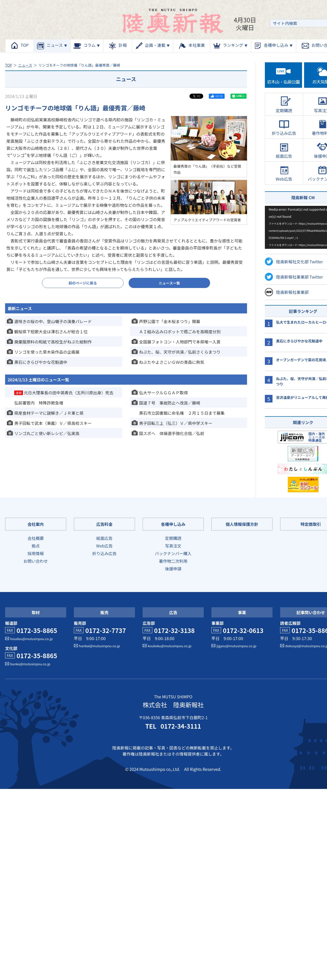327x980 pixels.
Task: Click the 新聞コンクール banner
Action: (303, 485)
